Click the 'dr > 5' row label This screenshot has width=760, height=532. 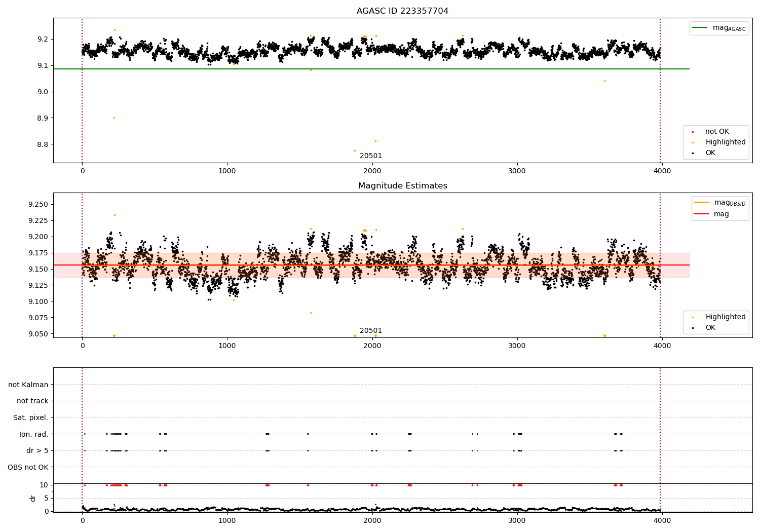point(37,451)
